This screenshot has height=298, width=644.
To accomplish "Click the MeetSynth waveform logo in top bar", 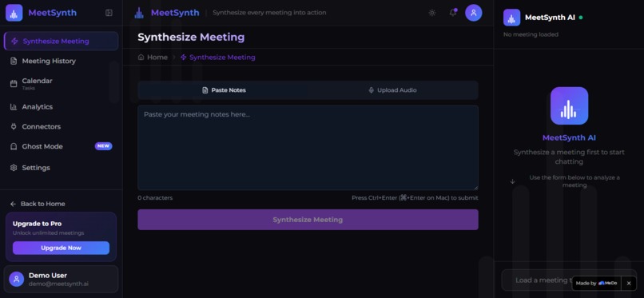I will pos(139,13).
